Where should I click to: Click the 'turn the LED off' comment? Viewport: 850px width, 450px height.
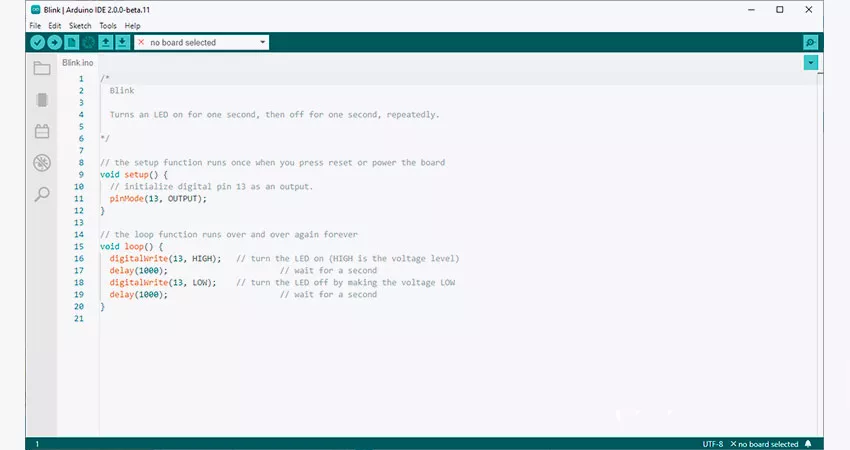346,282
